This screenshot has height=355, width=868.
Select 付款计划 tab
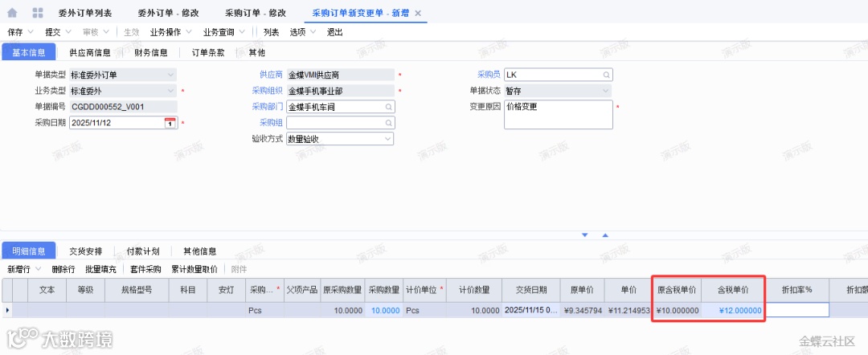tap(143, 251)
